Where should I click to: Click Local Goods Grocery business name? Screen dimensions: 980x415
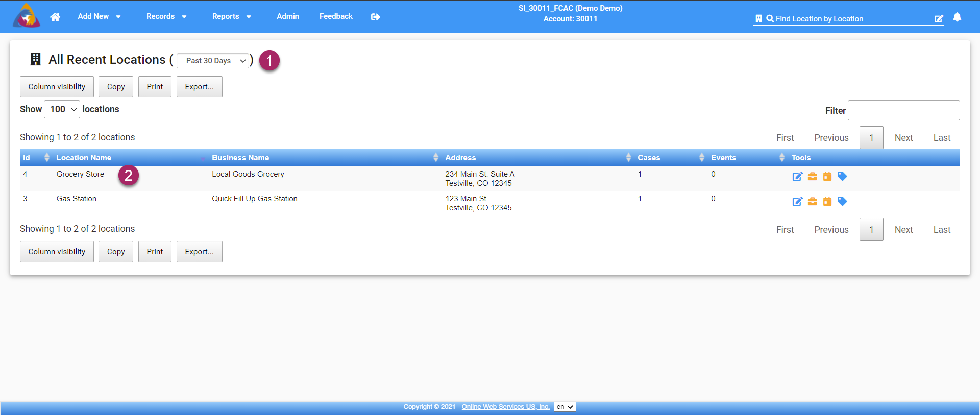(x=248, y=174)
